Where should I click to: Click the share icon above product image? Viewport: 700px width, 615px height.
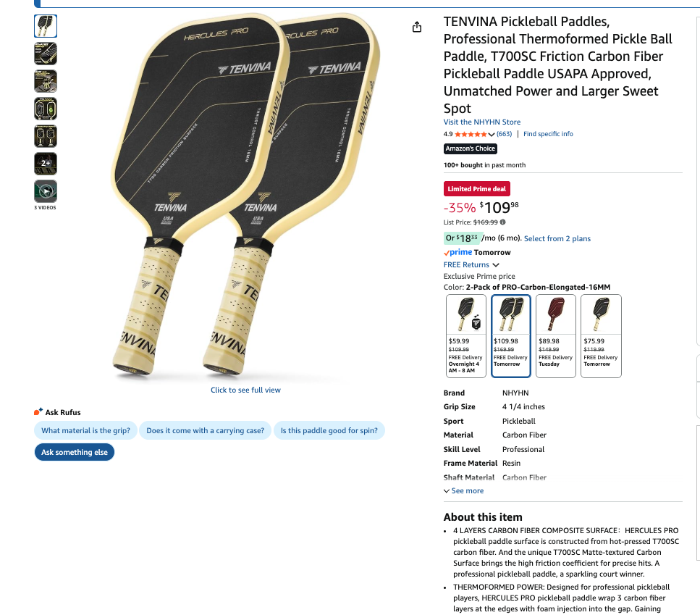pos(416,28)
